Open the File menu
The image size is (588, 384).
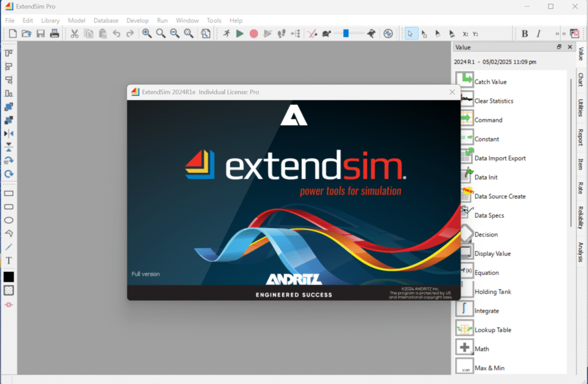[x=10, y=20]
